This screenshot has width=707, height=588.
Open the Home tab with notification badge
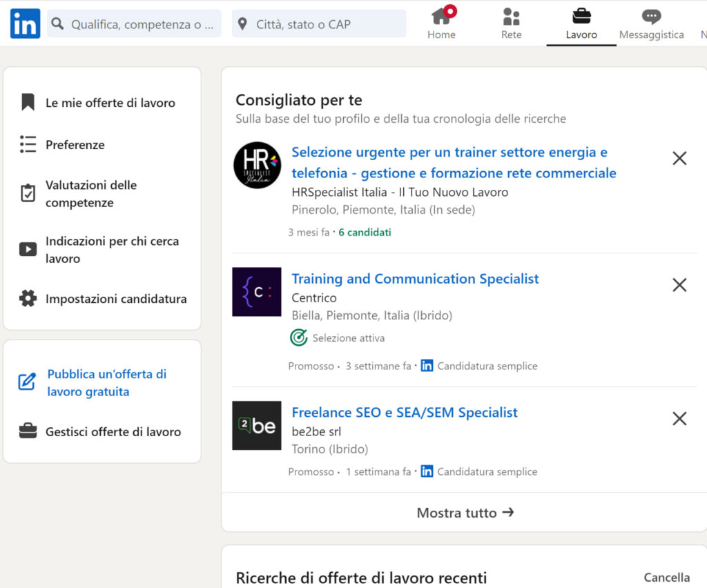[x=441, y=23]
